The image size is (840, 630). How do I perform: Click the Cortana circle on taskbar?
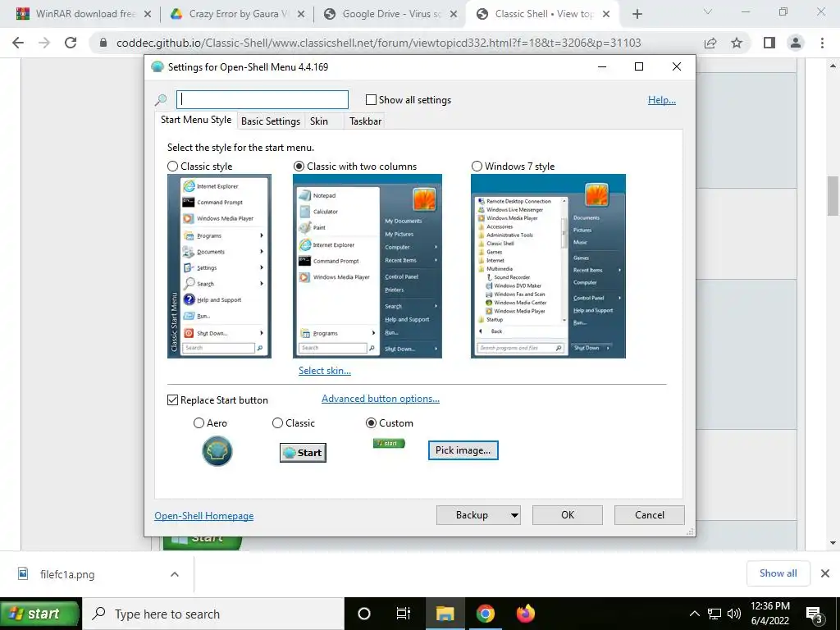click(x=363, y=614)
